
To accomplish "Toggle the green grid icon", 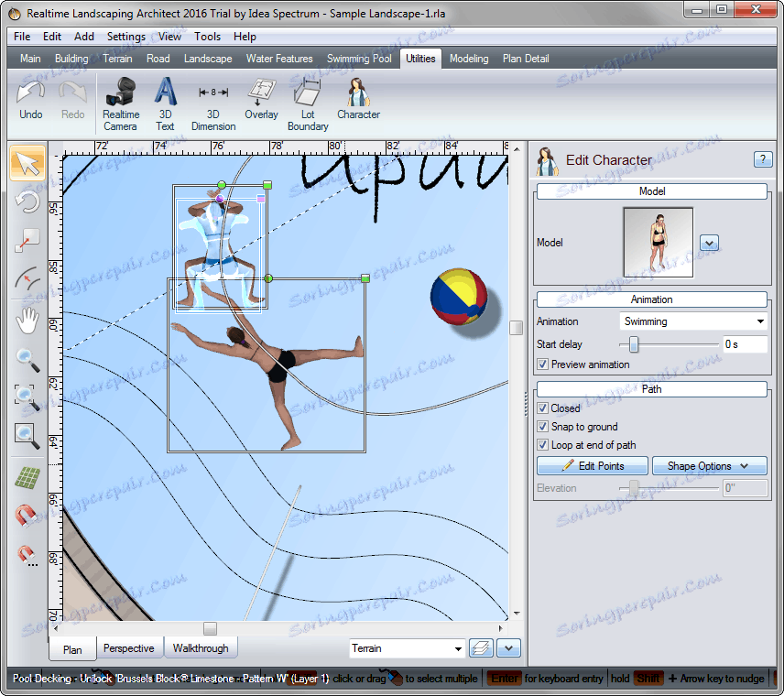I will click(x=27, y=478).
